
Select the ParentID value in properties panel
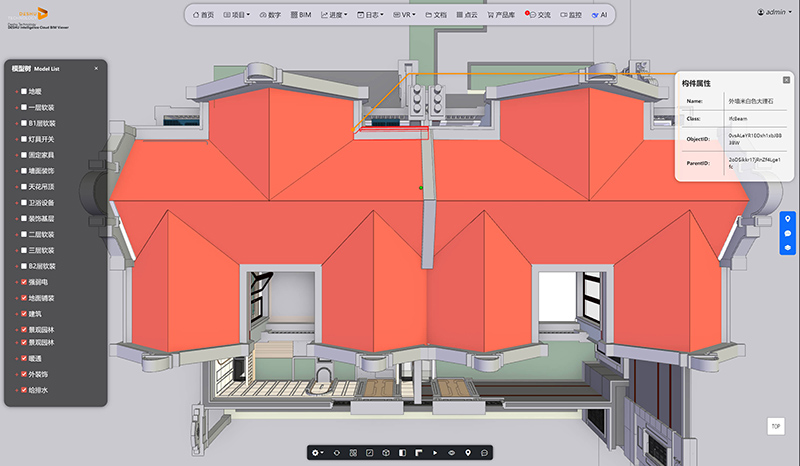754,163
